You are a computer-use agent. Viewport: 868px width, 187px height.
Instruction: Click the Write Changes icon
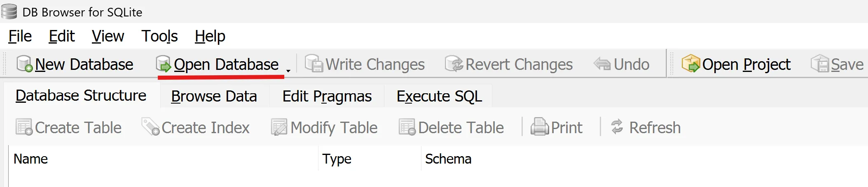(314, 64)
